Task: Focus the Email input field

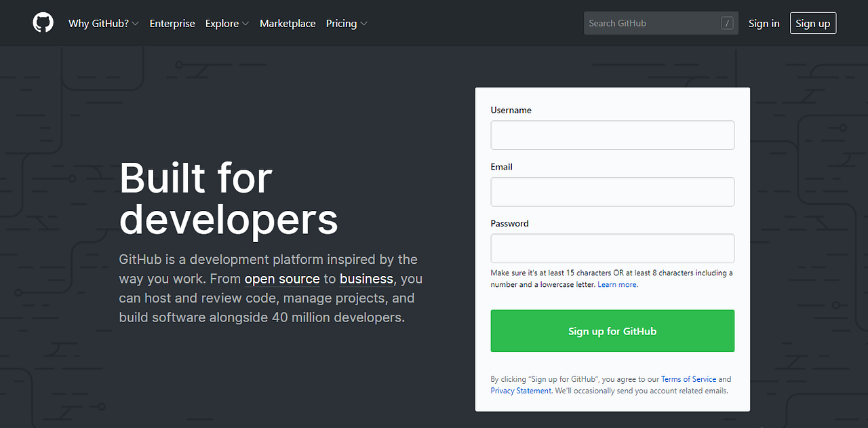Action: coord(612,191)
